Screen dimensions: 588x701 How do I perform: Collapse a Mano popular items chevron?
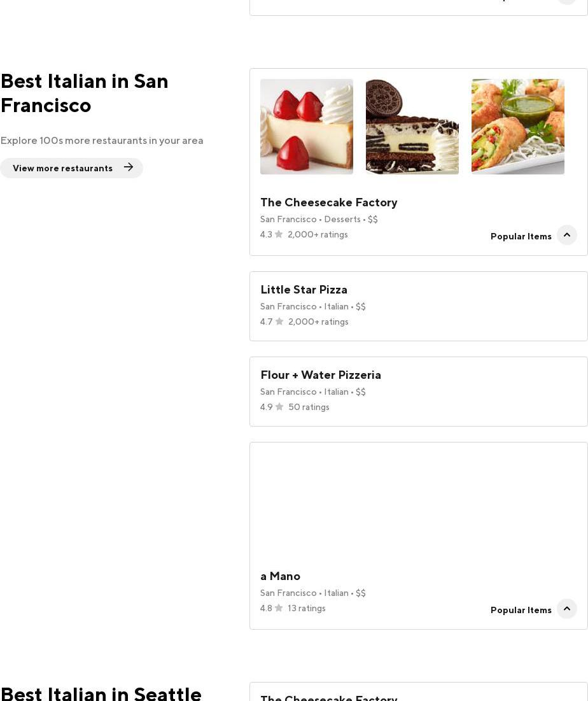(x=566, y=609)
